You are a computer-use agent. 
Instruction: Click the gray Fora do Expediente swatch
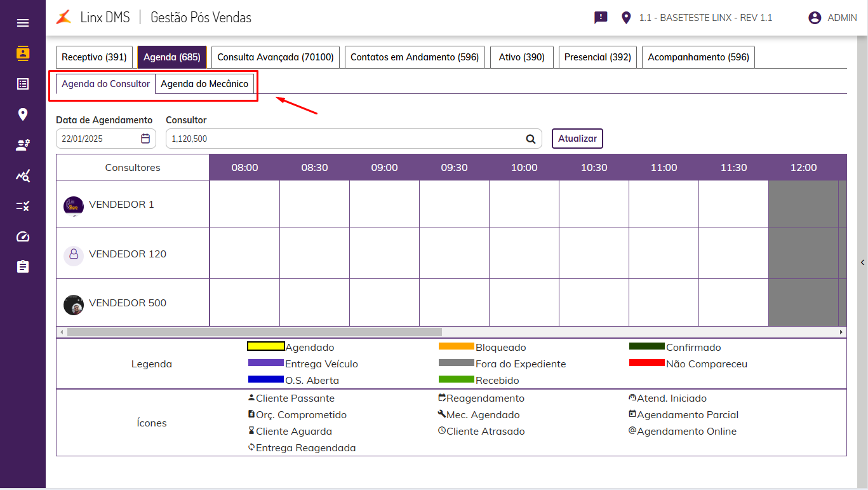pos(457,363)
